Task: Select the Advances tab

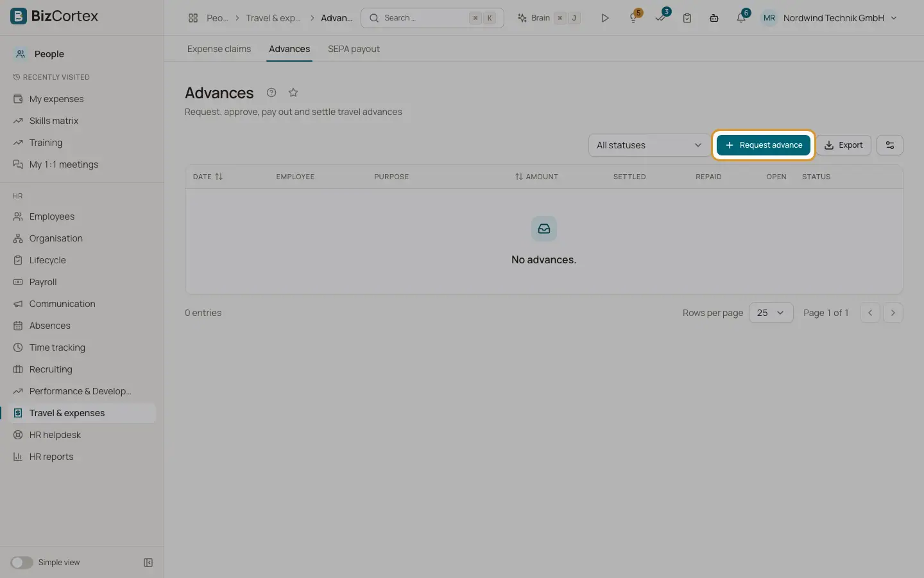Action: pos(289,49)
